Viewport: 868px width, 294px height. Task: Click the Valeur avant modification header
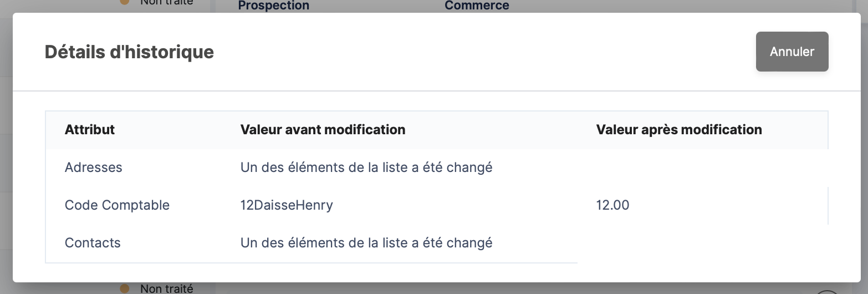(323, 130)
